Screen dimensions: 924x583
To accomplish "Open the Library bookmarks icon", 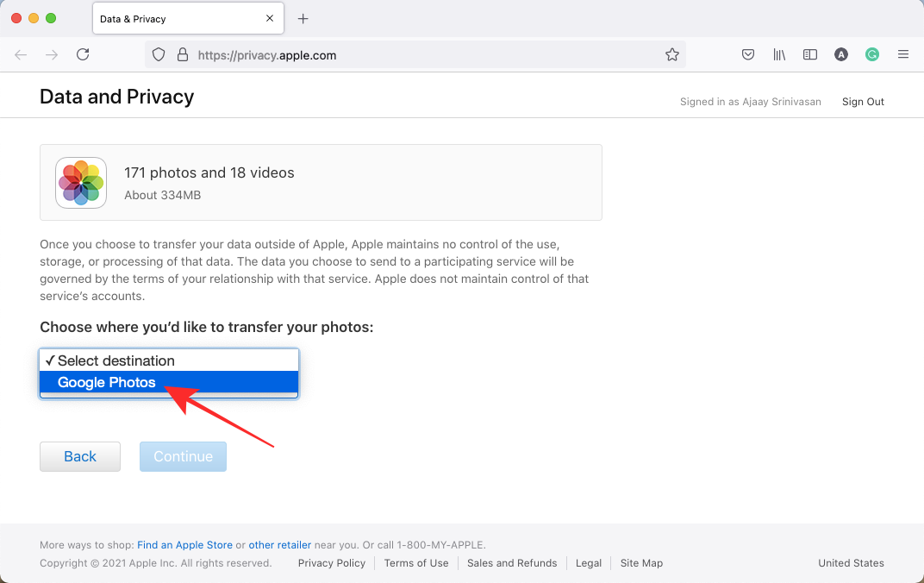I will [779, 55].
